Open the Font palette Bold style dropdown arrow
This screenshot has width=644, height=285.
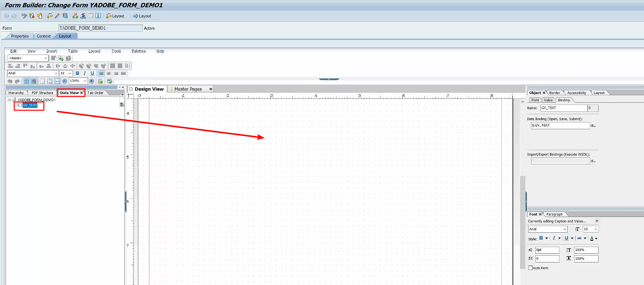tap(546, 238)
